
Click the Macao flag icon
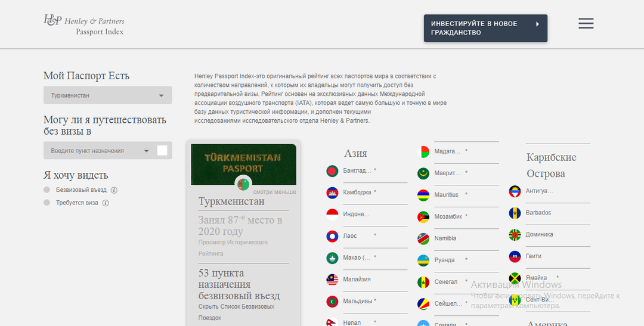click(332, 258)
